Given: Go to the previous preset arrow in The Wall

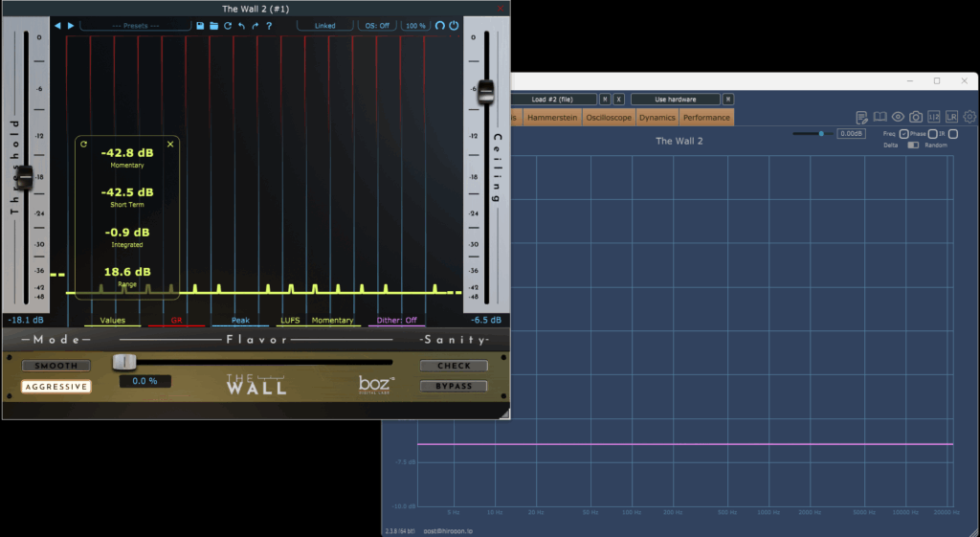Looking at the screenshot, I should click(x=57, y=26).
